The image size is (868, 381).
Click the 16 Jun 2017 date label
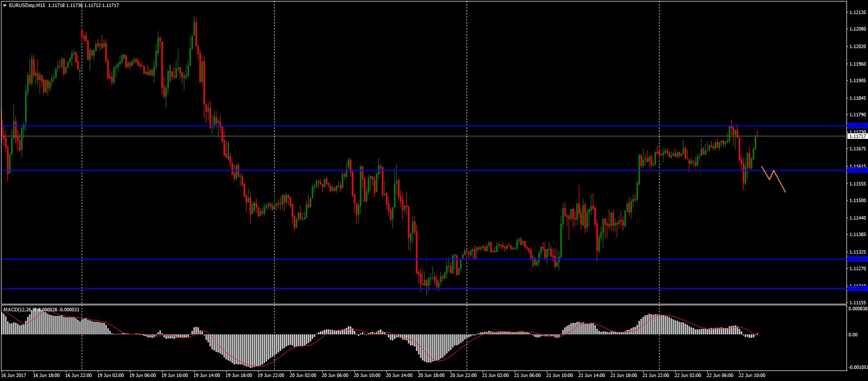(x=14, y=375)
